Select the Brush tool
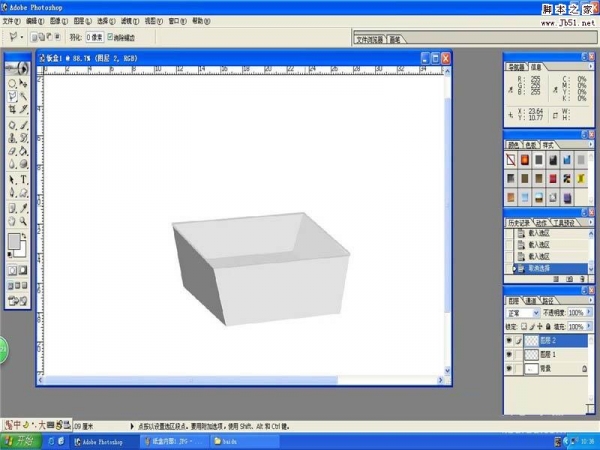The height and width of the screenshot is (450, 600). pos(23,125)
